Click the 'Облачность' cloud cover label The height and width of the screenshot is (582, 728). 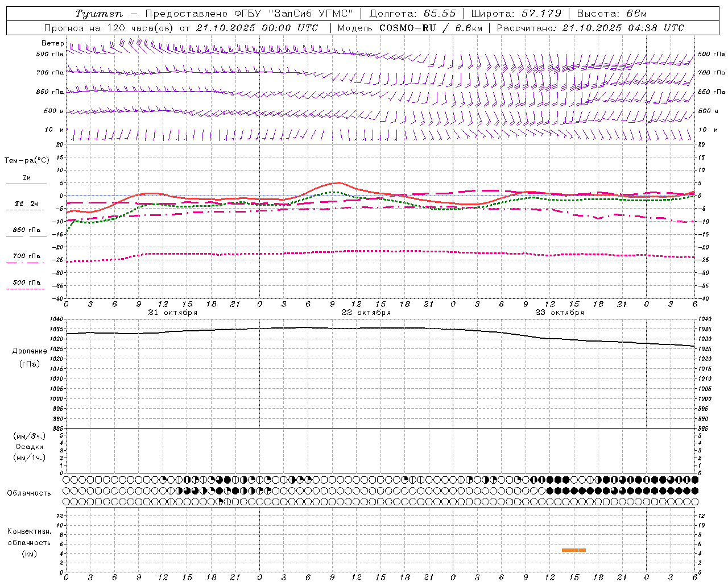click(x=29, y=493)
